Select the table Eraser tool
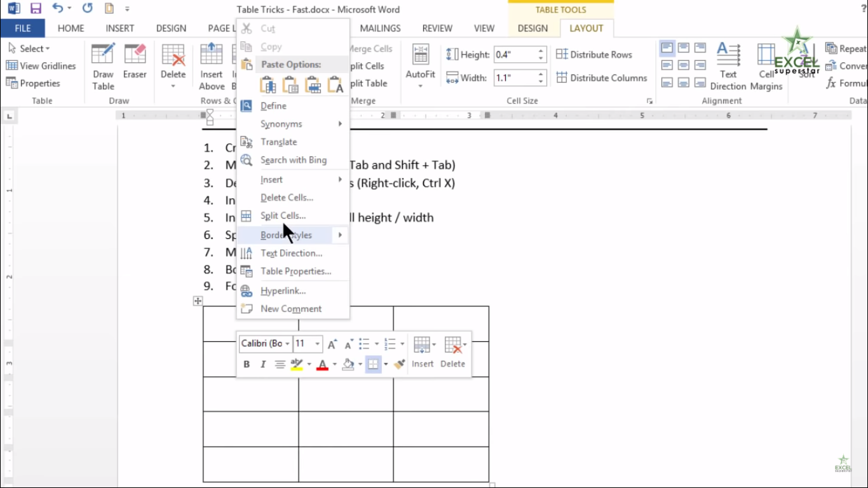The height and width of the screenshot is (488, 868). coord(135,62)
